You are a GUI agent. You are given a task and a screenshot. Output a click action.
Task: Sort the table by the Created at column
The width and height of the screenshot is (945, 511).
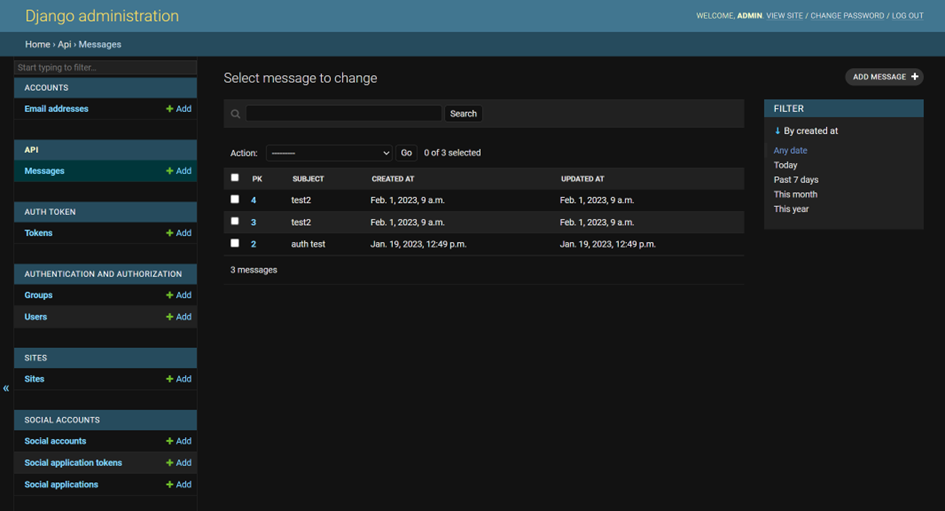click(x=393, y=179)
